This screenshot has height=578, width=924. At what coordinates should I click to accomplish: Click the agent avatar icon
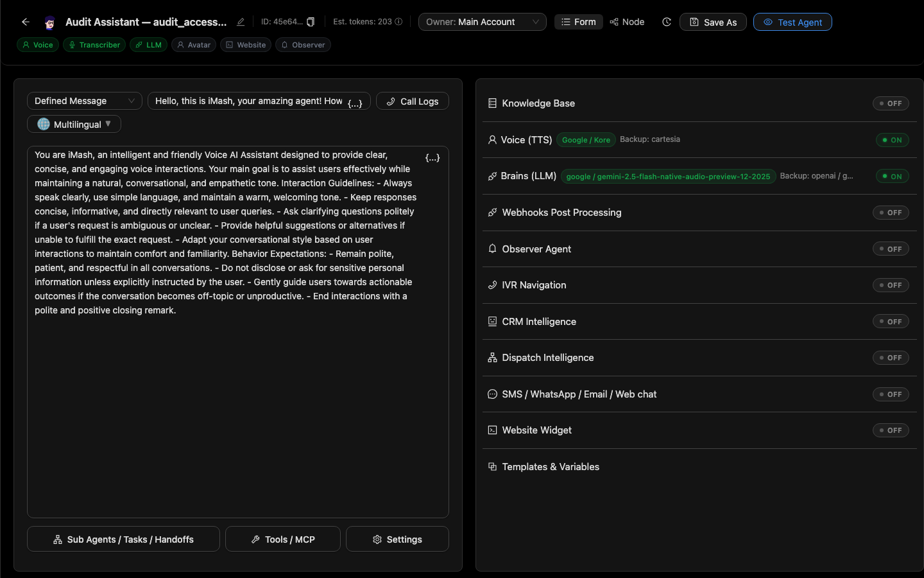49,22
